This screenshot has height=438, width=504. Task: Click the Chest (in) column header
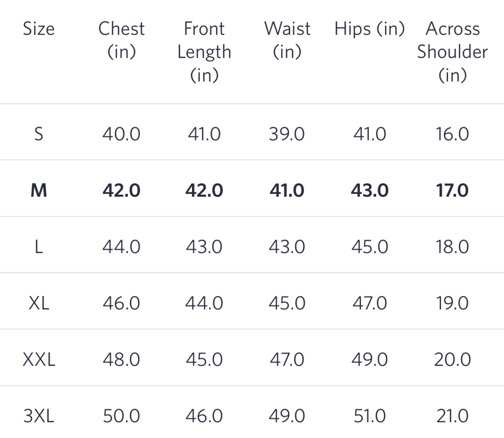pos(121,40)
